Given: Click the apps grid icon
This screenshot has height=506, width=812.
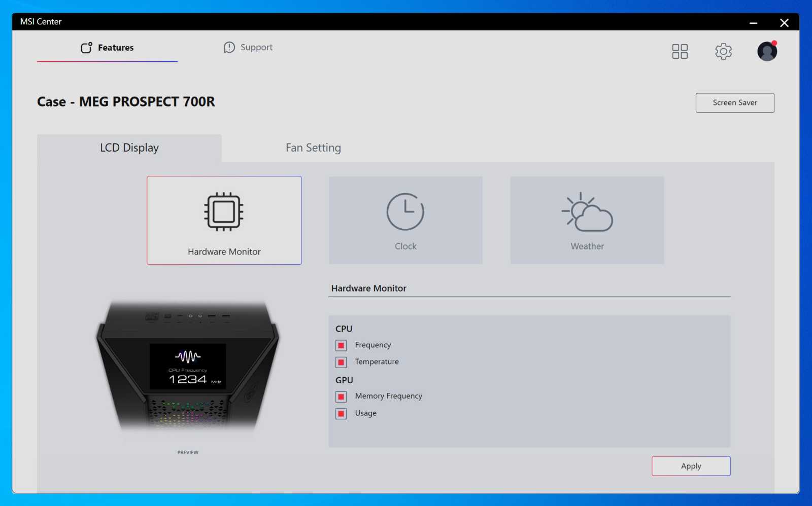Looking at the screenshot, I should 680,51.
